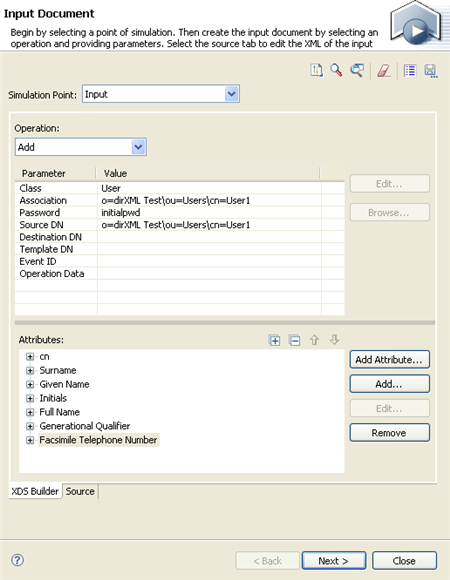Click the magnifier-with-windows browse icon
Image resolution: width=450 pixels, height=580 pixels.
pyautogui.click(x=357, y=70)
